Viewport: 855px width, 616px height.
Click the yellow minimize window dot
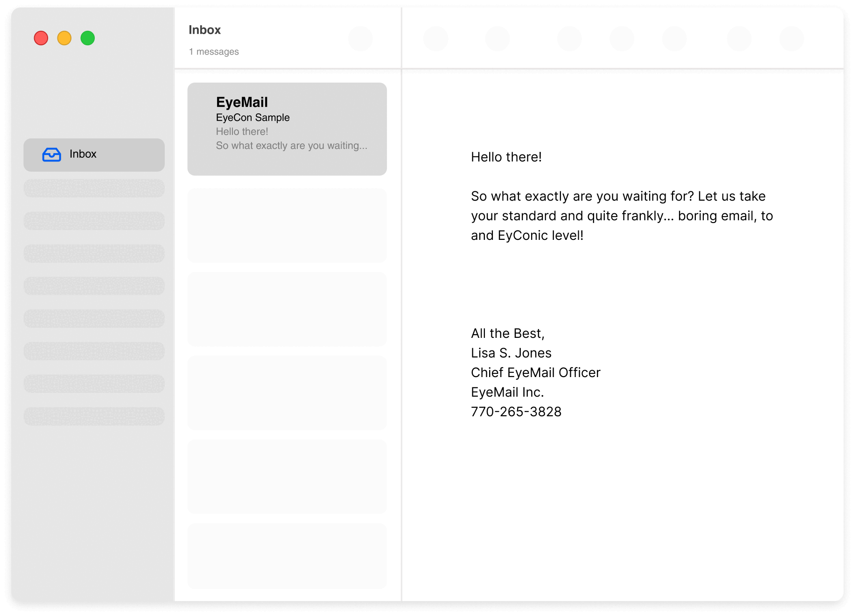click(x=64, y=38)
